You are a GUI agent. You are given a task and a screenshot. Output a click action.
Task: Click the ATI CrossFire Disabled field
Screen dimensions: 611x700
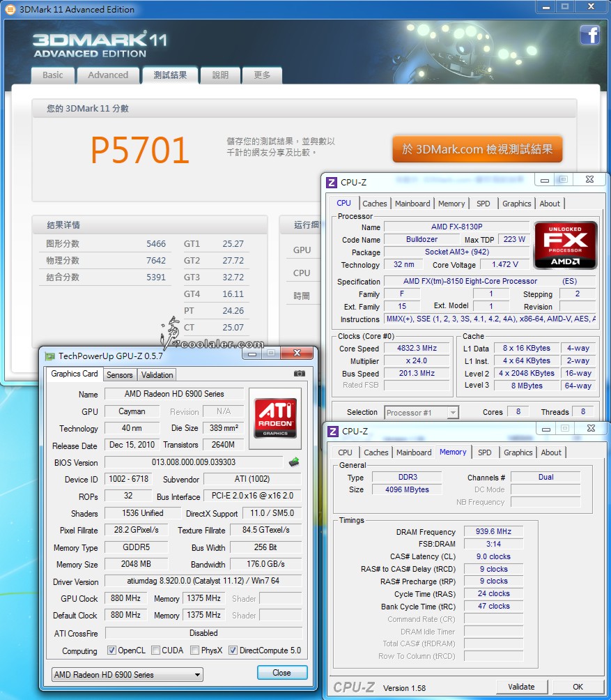coord(203,633)
